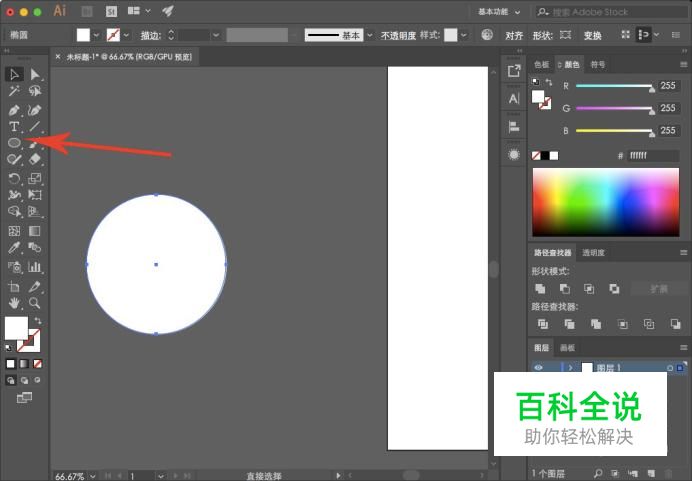Enable Draw Normal mode
The width and height of the screenshot is (692, 481).
click(11, 380)
